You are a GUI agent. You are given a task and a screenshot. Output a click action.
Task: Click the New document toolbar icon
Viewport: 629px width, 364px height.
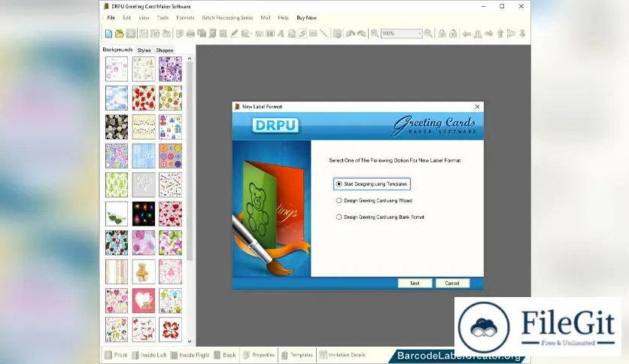click(108, 34)
